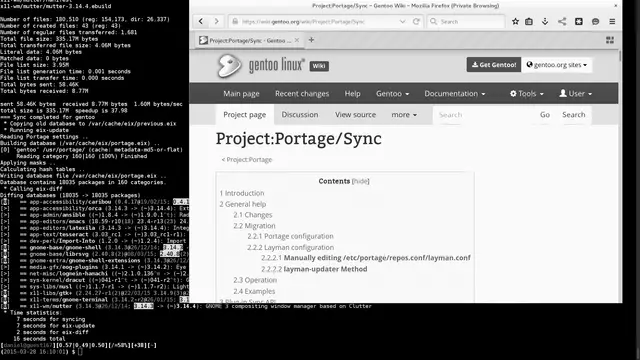Click the lock icon in URL bar
The image size is (640, 360).
235,22
